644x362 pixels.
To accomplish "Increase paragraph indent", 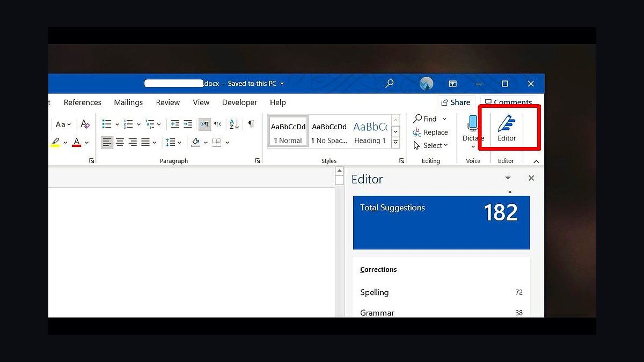I will click(x=188, y=124).
